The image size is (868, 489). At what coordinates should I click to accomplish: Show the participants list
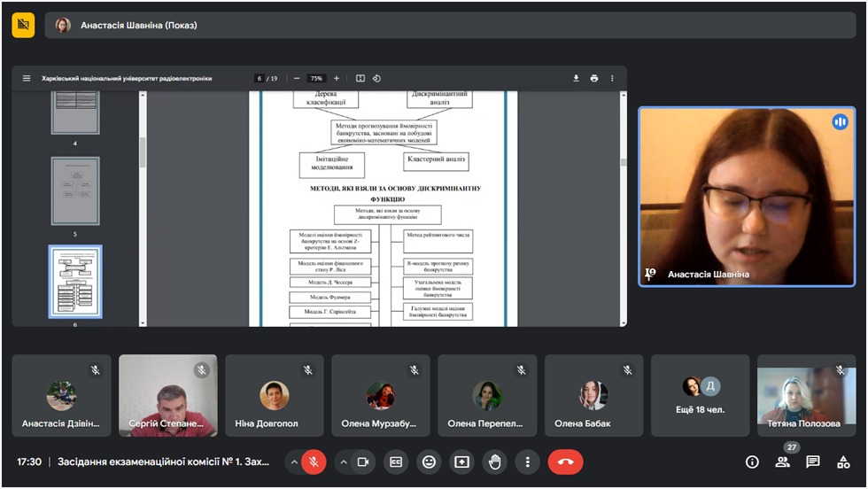point(783,462)
